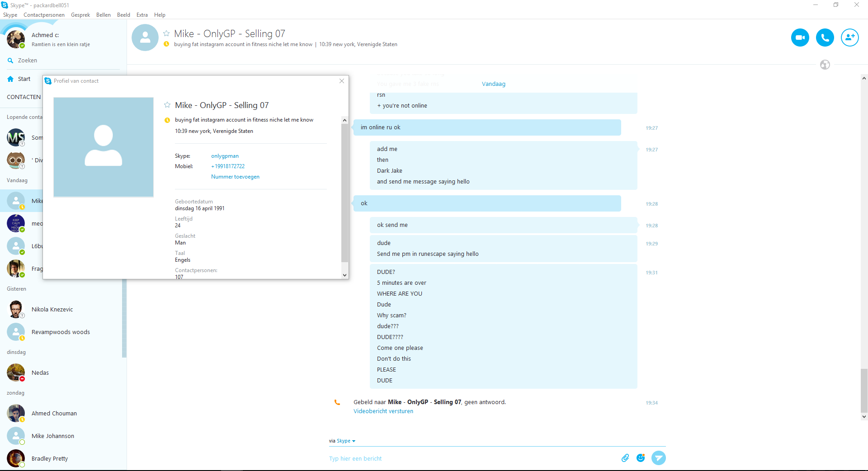Screen dimensions: 868x471
Task: Select the Keep Calm avatar contact
Action: (16, 223)
